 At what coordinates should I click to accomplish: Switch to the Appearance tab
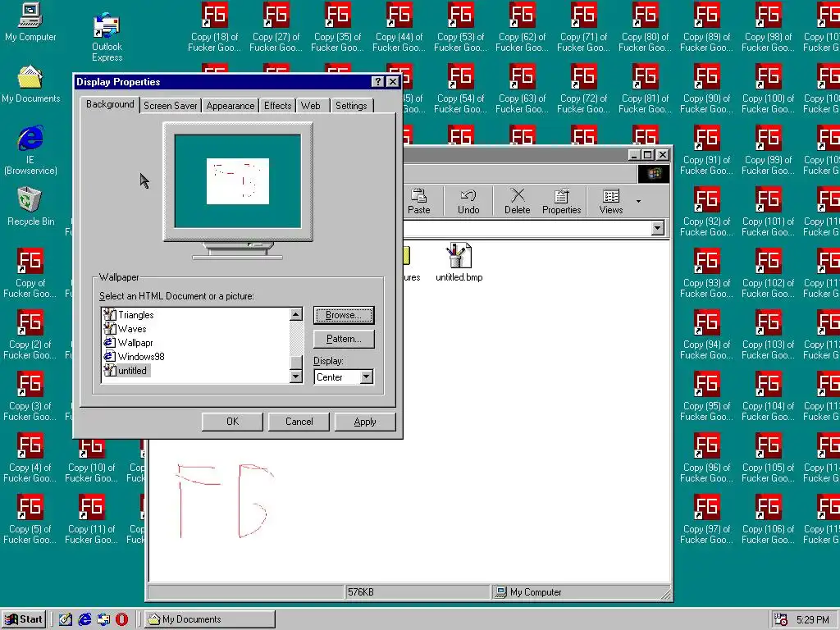231,106
